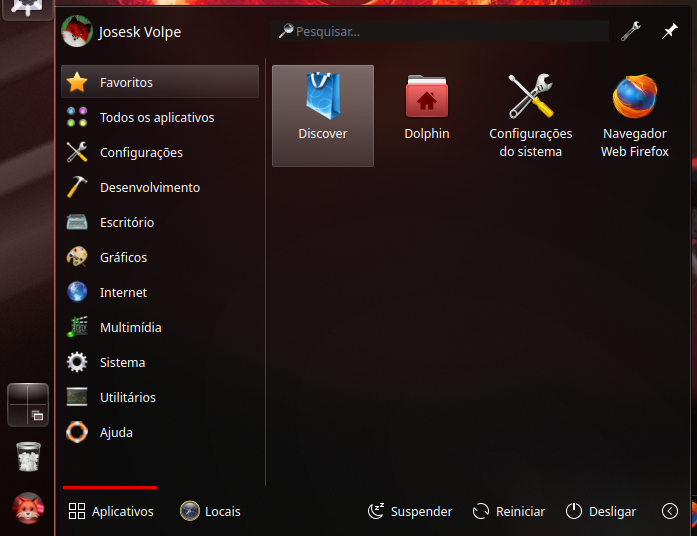Open the Escritório category

click(160, 222)
